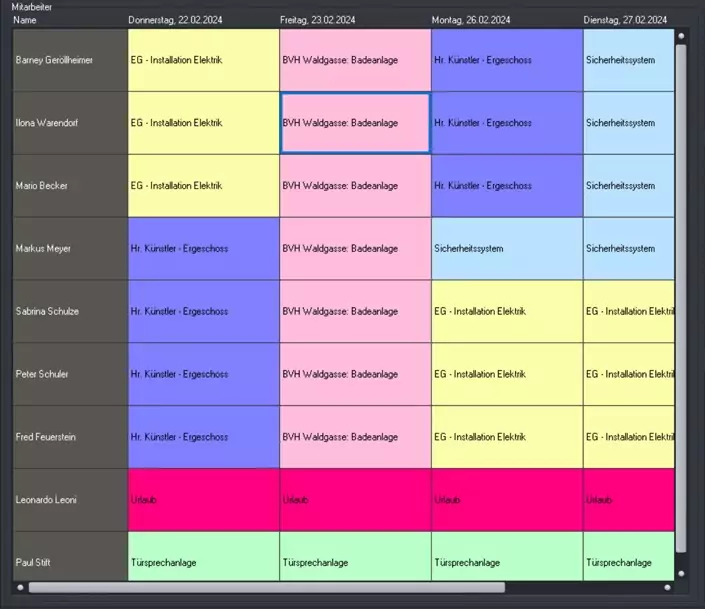The height and width of the screenshot is (609, 705).
Task: Click the vertical scrollbar down arrow
Action: click(x=681, y=573)
